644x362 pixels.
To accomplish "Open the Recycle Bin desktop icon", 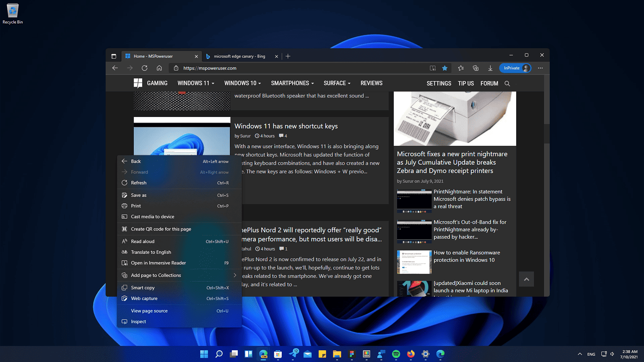I will 13,13.
